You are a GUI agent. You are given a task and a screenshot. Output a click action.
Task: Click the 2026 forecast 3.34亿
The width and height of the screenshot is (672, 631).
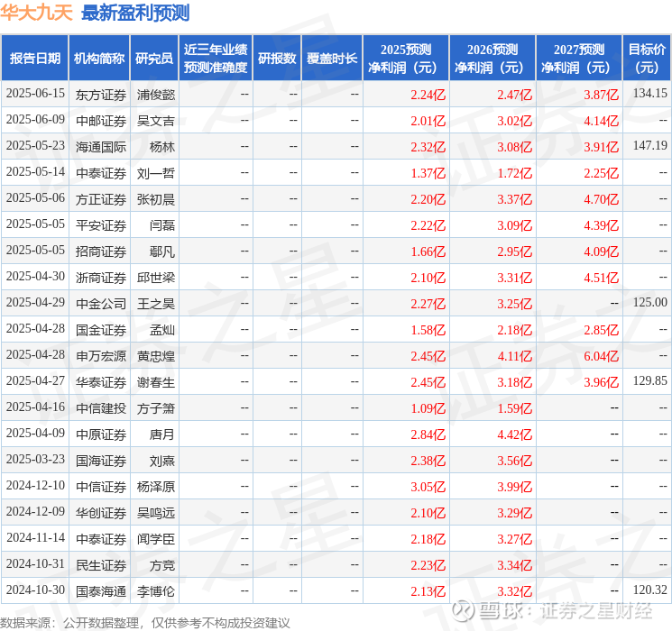click(514, 565)
